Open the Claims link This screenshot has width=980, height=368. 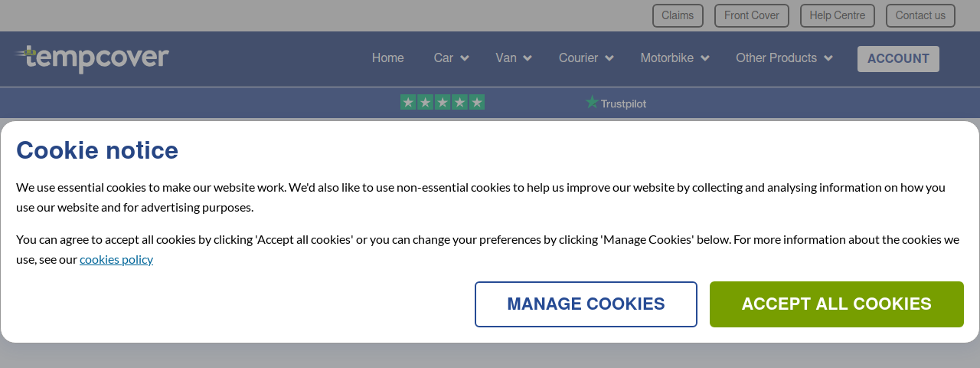click(678, 15)
